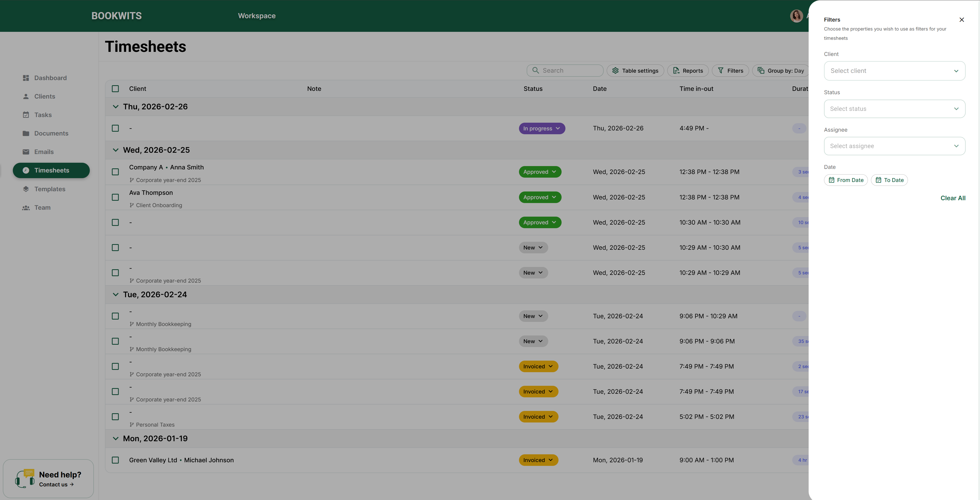The width and height of the screenshot is (980, 500).
Task: Open the Clients page from sidebar
Action: (x=45, y=97)
